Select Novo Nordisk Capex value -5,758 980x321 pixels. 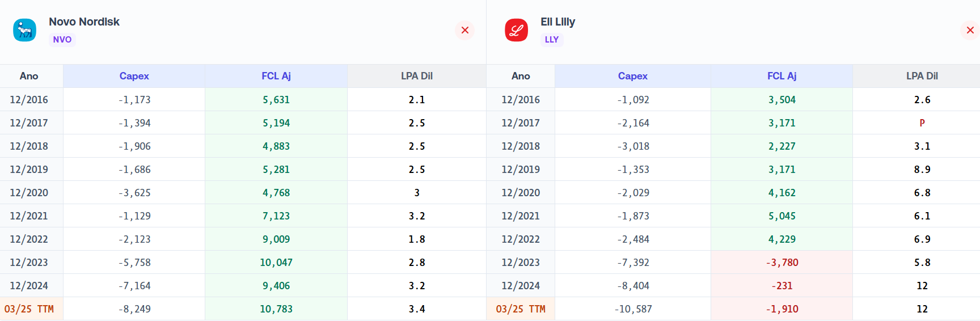tap(134, 263)
